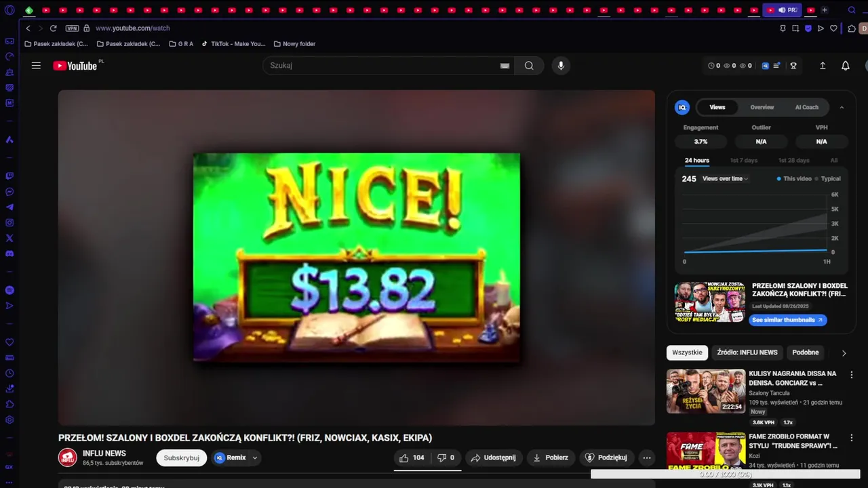Toggle the VPN badge in the address bar
868x488 pixels.
coord(72,28)
